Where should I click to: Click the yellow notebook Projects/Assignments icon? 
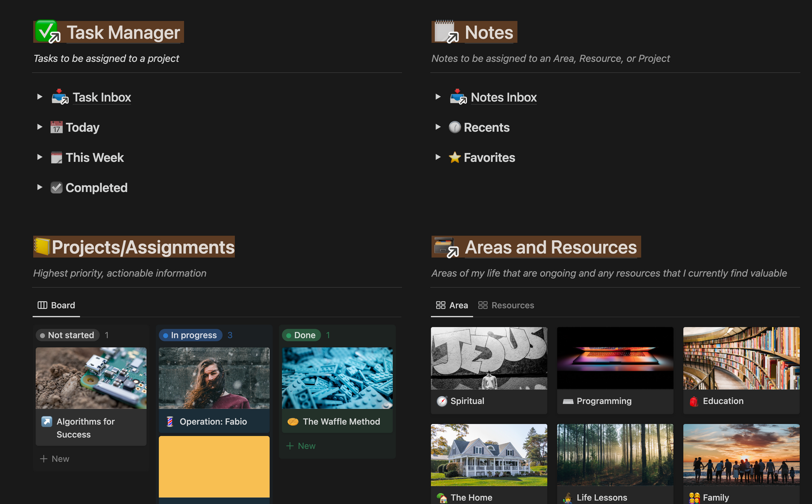click(x=42, y=247)
